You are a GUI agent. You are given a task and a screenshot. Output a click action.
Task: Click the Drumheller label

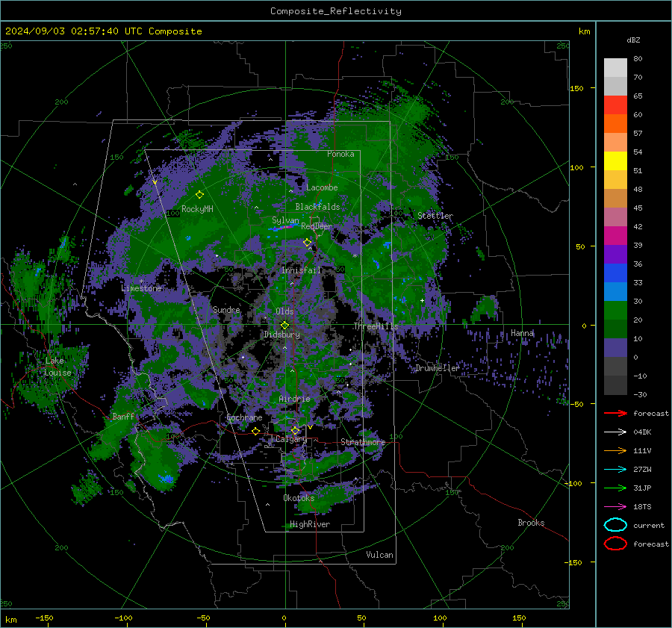[x=438, y=368]
